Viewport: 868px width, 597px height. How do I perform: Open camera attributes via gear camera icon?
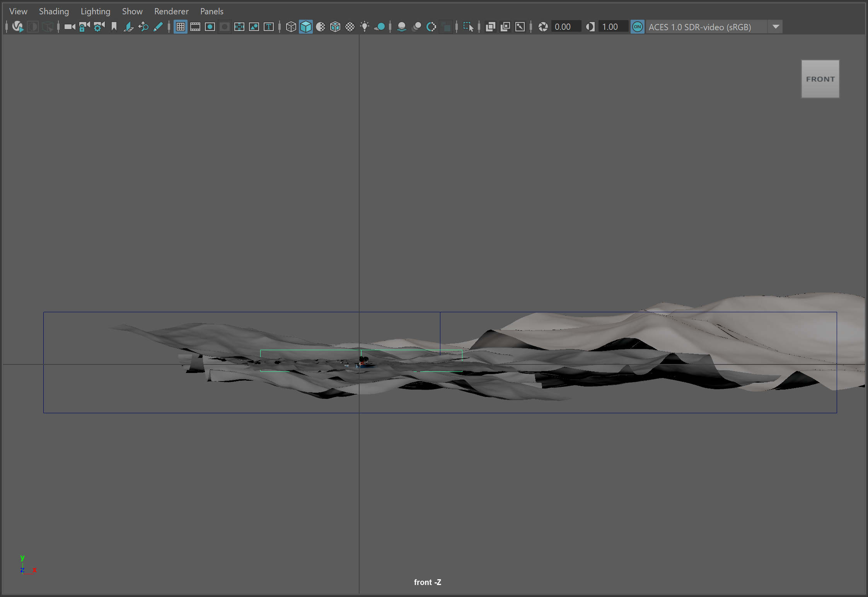tap(99, 27)
